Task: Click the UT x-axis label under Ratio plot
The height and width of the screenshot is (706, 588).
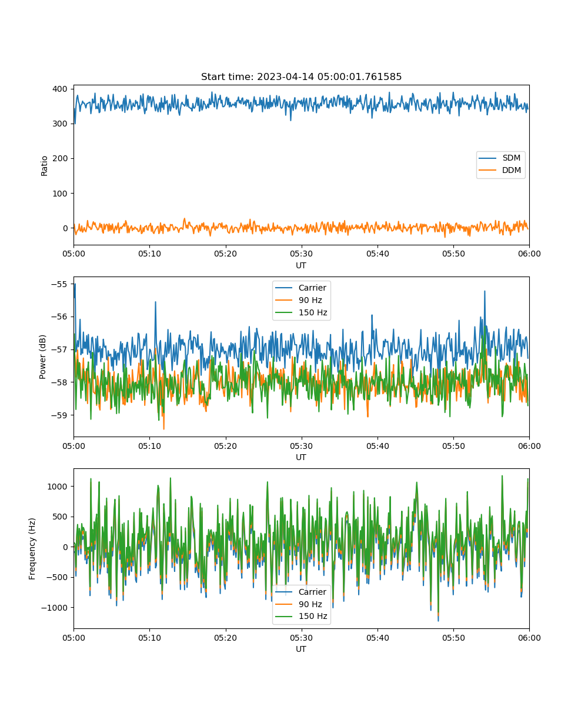Action: coord(301,265)
